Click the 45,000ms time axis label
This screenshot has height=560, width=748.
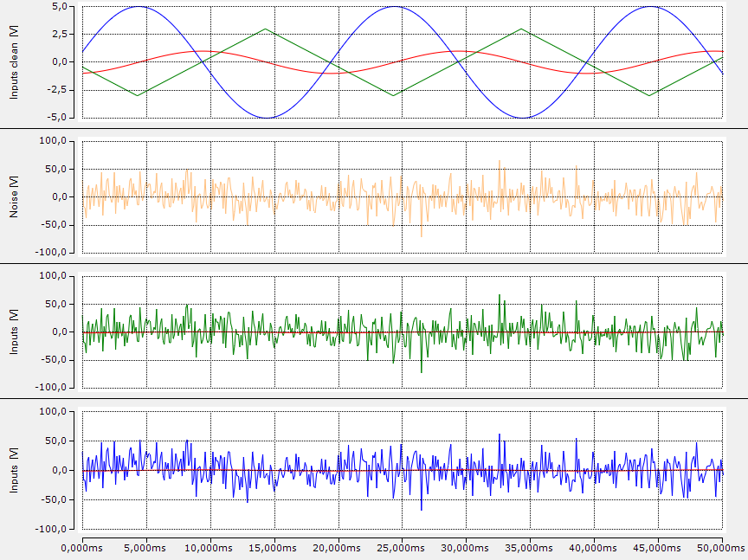656,548
